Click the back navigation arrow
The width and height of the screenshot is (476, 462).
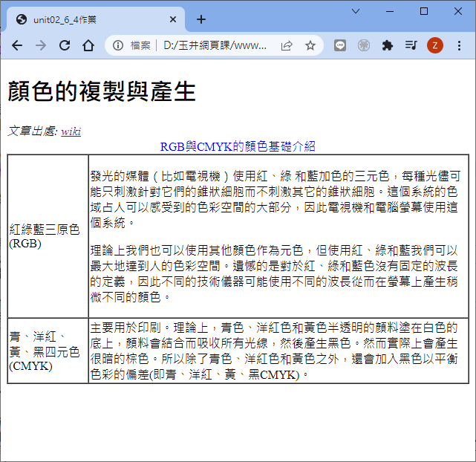coord(17,45)
